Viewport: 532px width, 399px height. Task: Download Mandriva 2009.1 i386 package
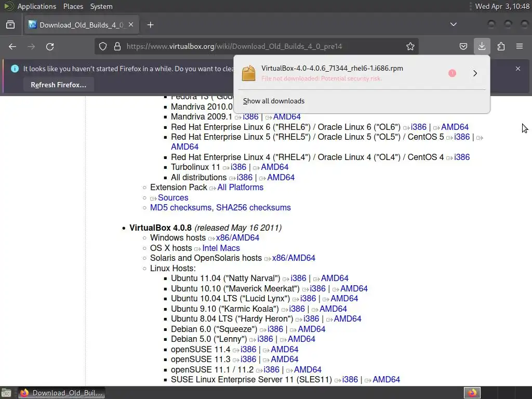251,116
